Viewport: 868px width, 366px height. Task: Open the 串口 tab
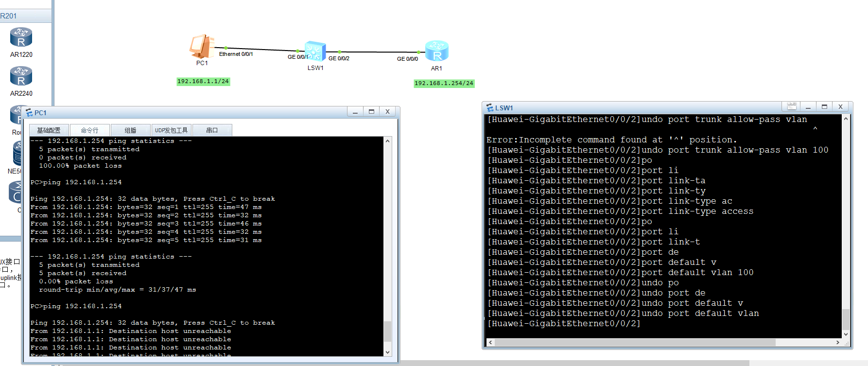click(x=212, y=130)
